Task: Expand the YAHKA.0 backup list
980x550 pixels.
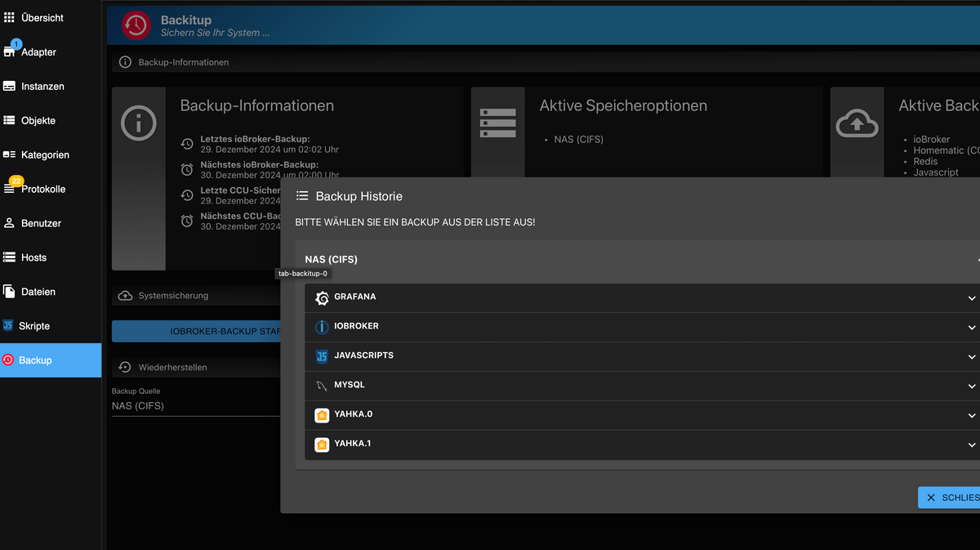Action: coord(972,416)
